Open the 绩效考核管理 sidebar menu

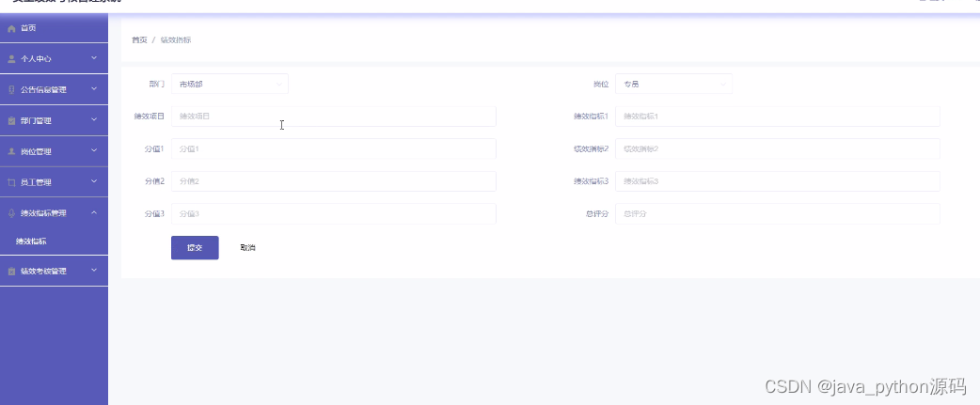click(54, 271)
